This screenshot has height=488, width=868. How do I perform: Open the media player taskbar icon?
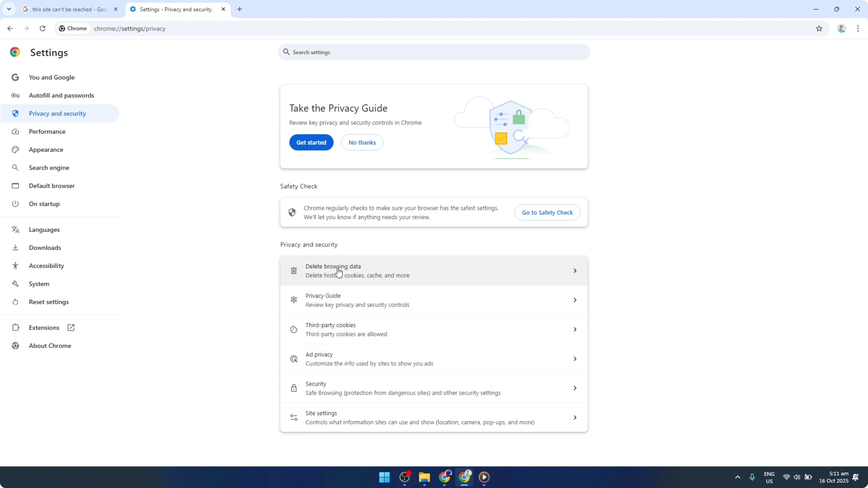[484, 477]
